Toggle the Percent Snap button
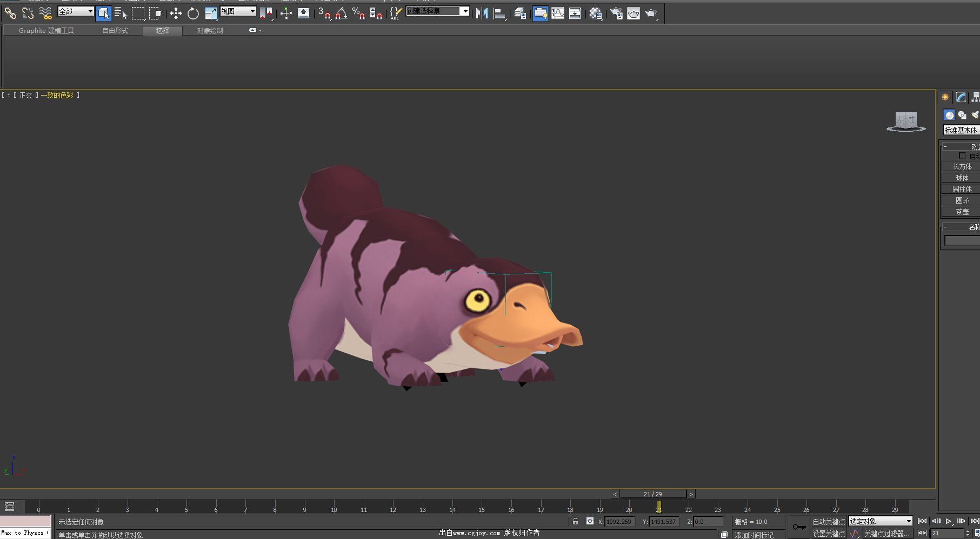This screenshot has height=539, width=980. point(358,14)
